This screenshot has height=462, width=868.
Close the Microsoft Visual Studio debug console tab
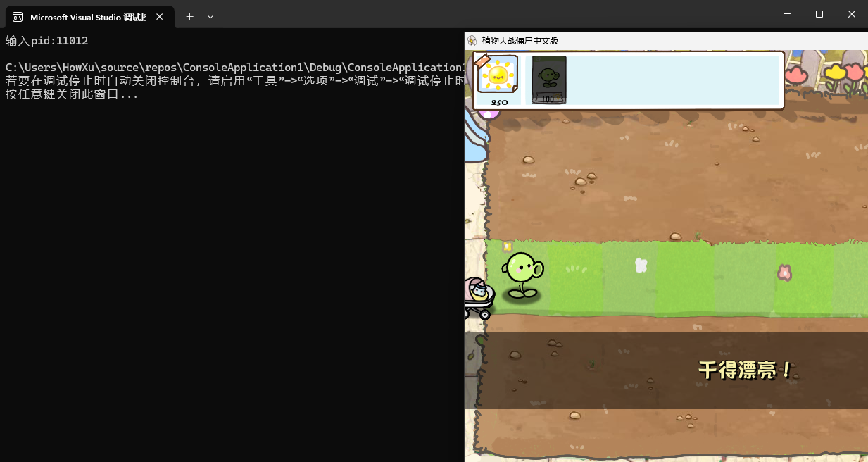coord(161,17)
